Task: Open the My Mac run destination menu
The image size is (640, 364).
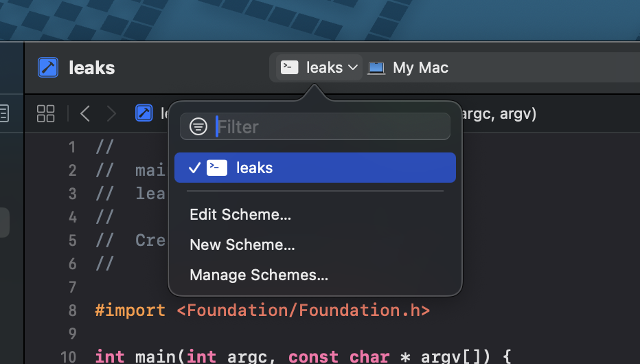Action: pos(420,68)
